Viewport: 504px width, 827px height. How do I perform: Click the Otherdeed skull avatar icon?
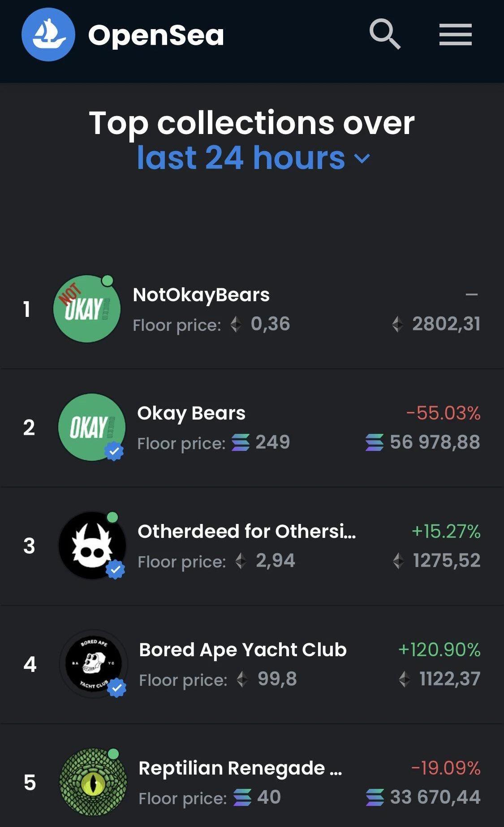[92, 545]
